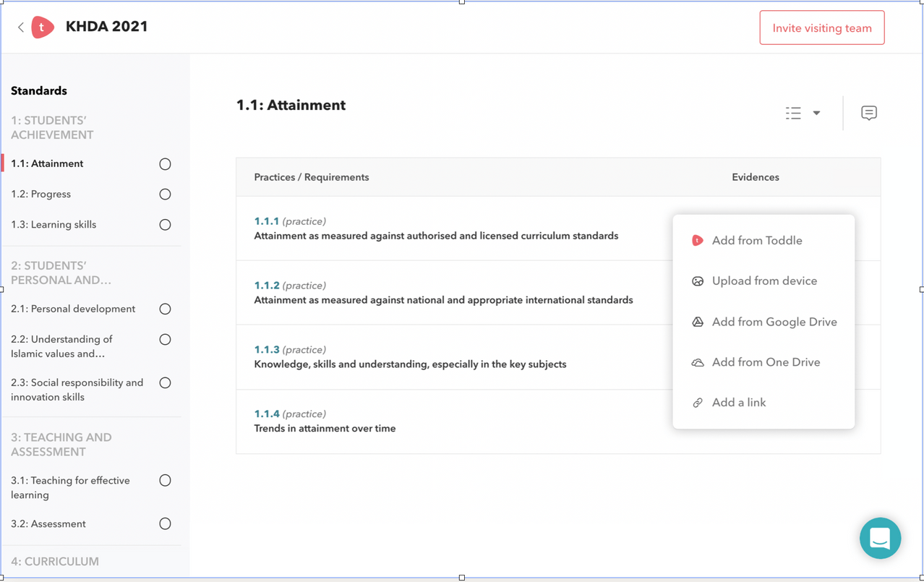Toggle the status circle for 1.2: Progress
The height and width of the screenshot is (582, 924).
click(165, 194)
